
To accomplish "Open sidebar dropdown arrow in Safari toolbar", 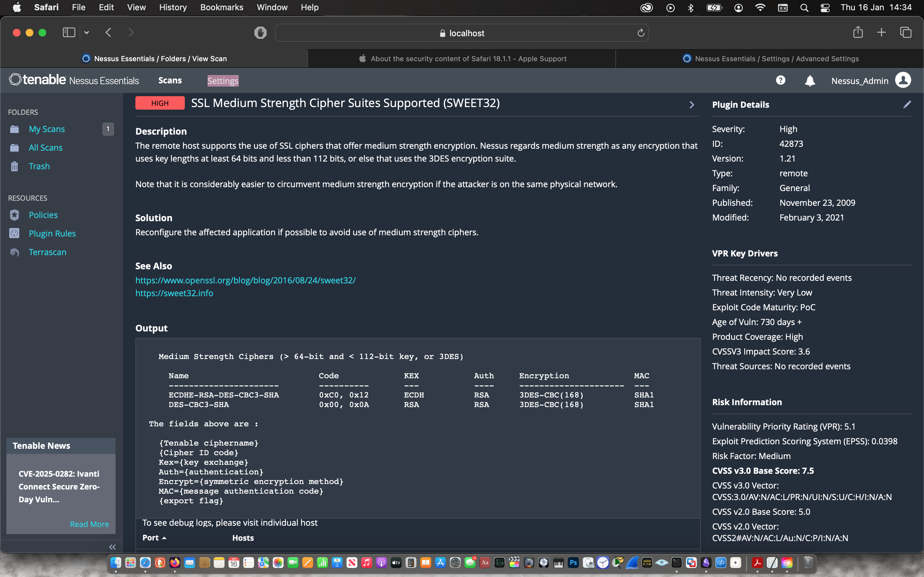I will click(x=87, y=33).
